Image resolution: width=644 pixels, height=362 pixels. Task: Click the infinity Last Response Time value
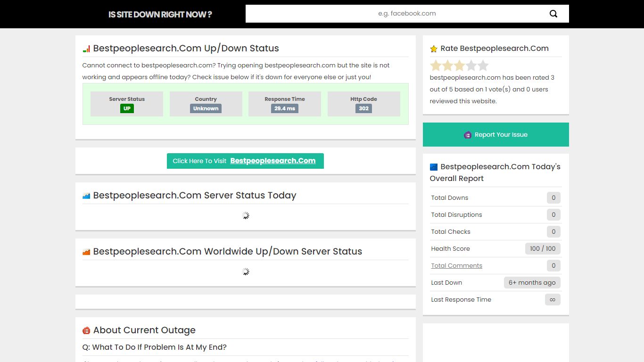(553, 299)
